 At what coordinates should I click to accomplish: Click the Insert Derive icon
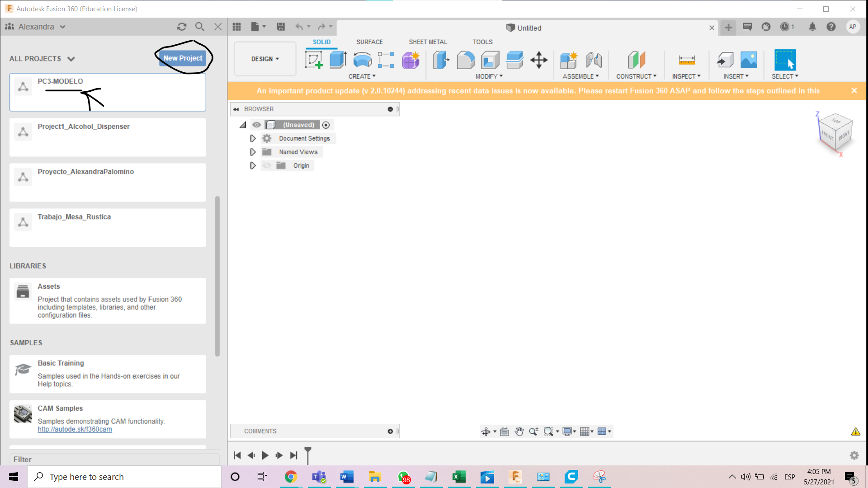coord(725,60)
